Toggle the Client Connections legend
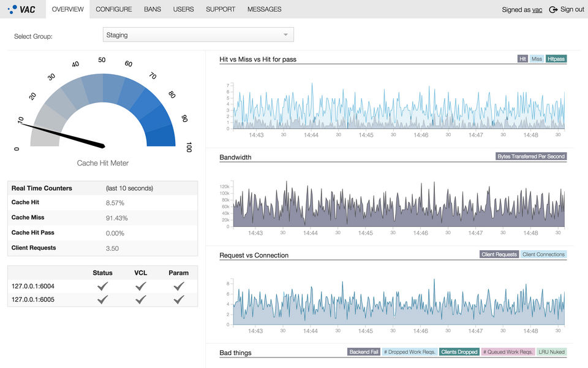Screen dimensions: 588x368 [543, 254]
